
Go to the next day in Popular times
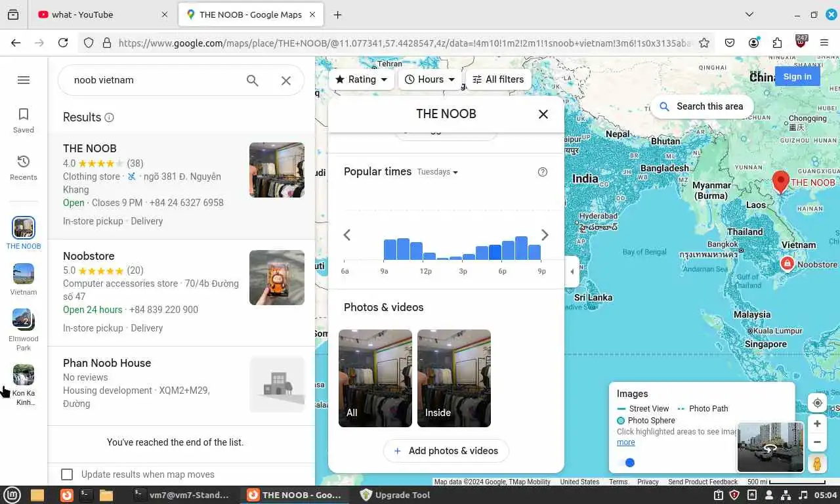click(545, 235)
